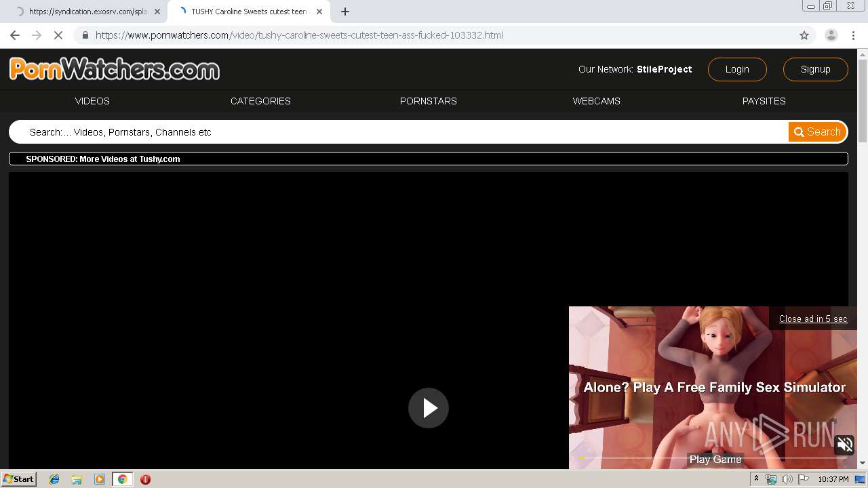
Task: Open the PAYSITES menu item
Action: click(x=764, y=101)
